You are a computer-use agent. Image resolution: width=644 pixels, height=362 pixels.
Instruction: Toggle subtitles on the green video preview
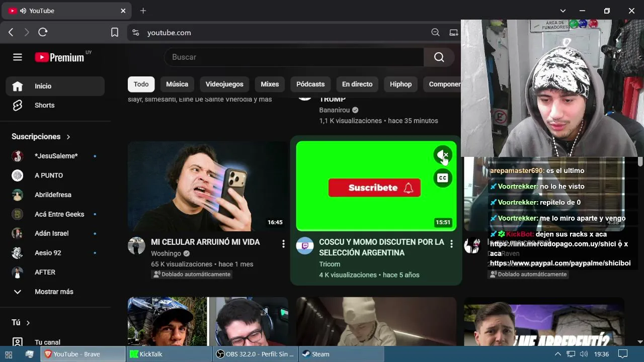point(443,178)
